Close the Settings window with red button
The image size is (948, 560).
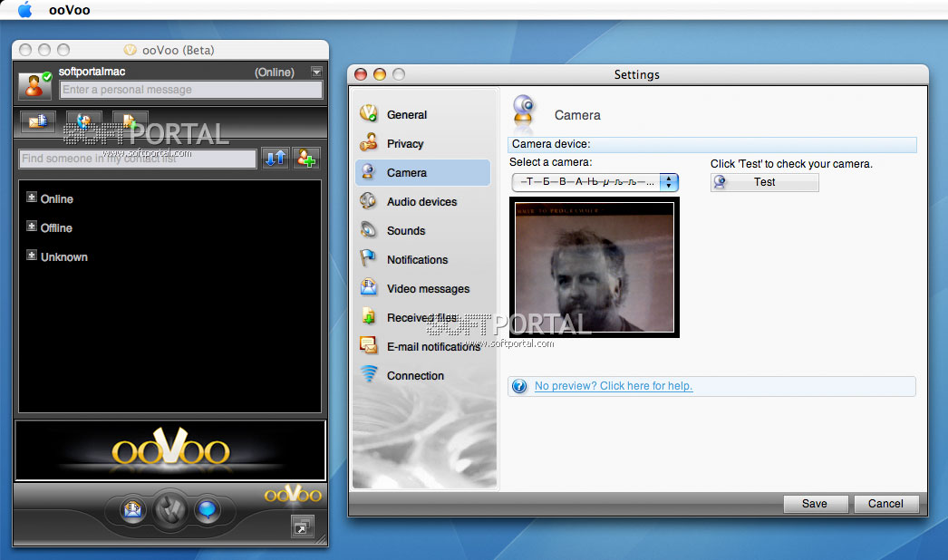(x=361, y=74)
